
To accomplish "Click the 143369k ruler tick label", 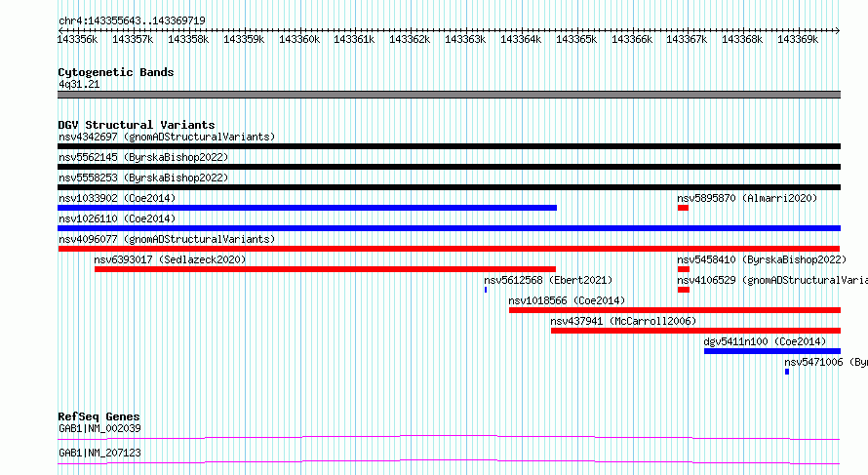I will pyautogui.click(x=798, y=39).
